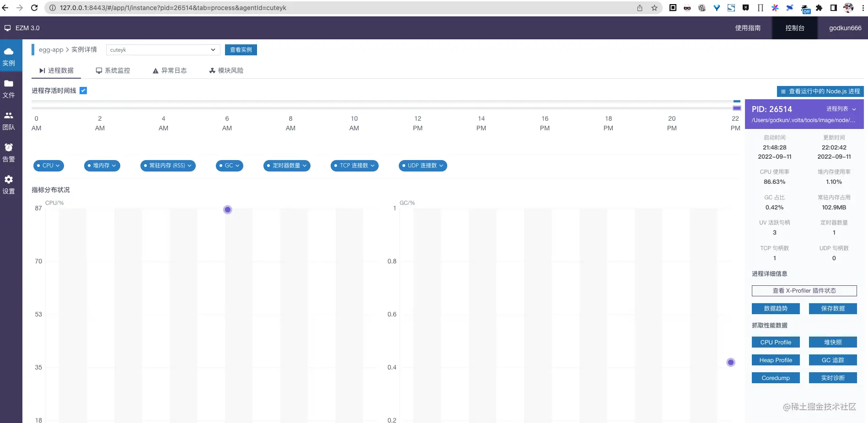This screenshot has height=423, width=868.
Task: Click the 数据趋势 button
Action: coord(776,309)
